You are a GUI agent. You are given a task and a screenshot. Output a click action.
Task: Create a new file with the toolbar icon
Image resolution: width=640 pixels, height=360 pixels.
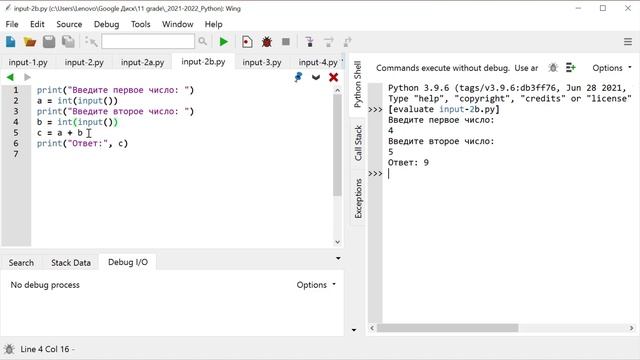point(11,42)
